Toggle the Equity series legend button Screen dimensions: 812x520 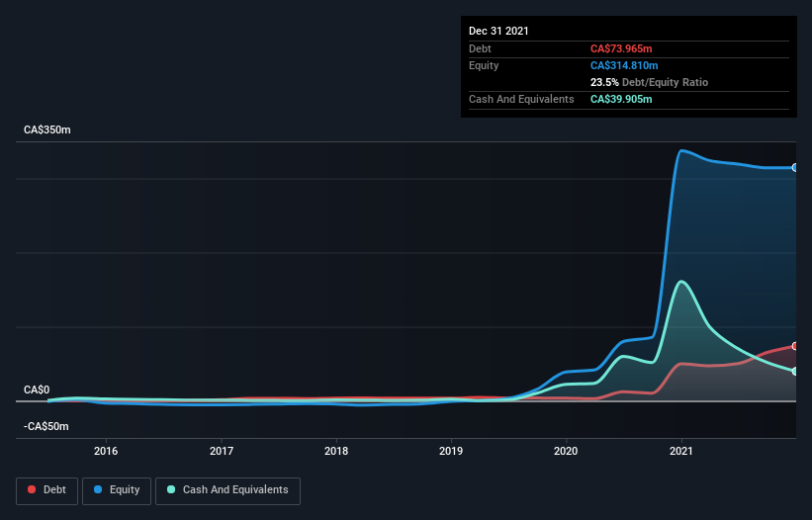[117, 490]
